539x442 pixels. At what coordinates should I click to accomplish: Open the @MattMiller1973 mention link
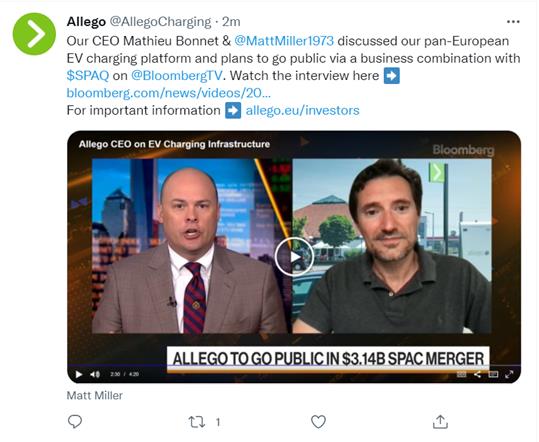click(284, 41)
